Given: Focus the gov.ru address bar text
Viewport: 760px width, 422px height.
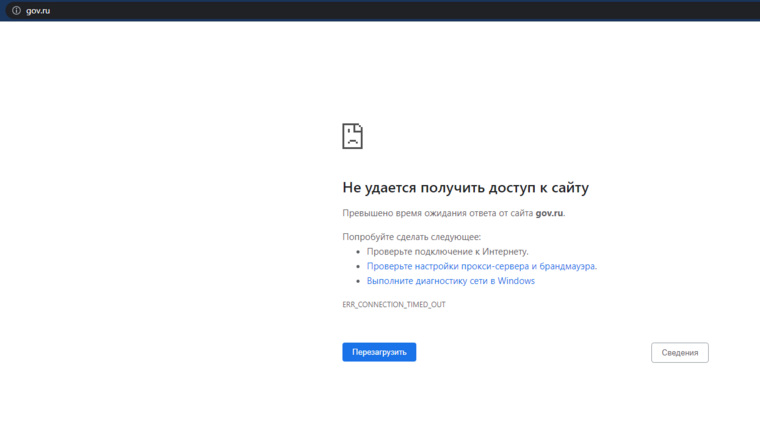Looking at the screenshot, I should click(x=38, y=11).
